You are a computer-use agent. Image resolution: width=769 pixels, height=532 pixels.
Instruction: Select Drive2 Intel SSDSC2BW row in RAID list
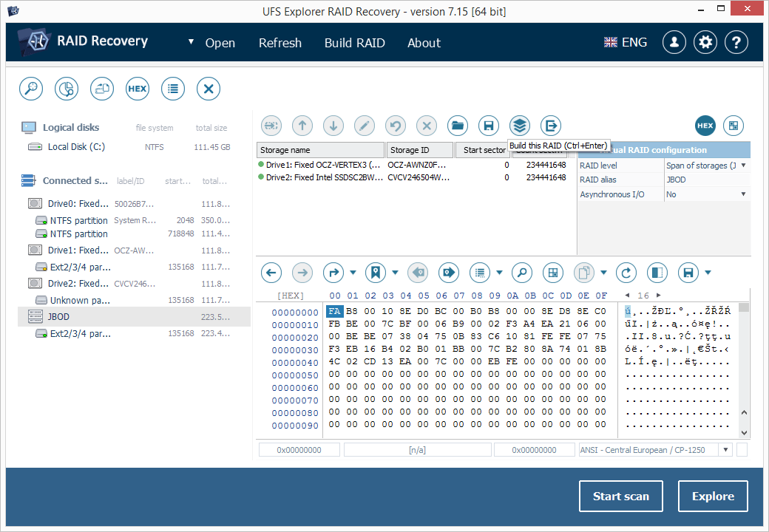click(412, 177)
